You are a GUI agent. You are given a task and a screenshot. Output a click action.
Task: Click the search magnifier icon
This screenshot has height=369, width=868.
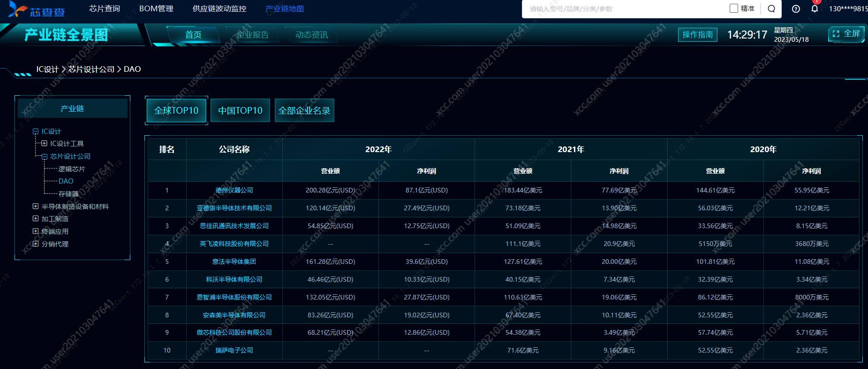[771, 9]
